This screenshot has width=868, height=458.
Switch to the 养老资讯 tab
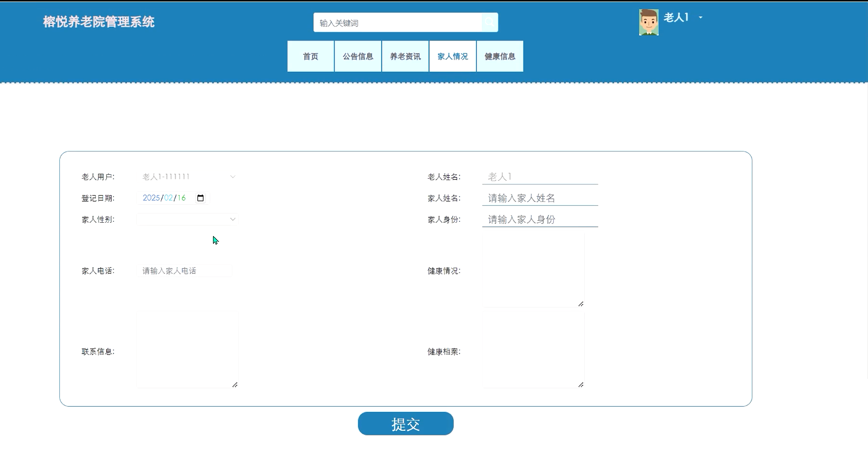pyautogui.click(x=405, y=56)
